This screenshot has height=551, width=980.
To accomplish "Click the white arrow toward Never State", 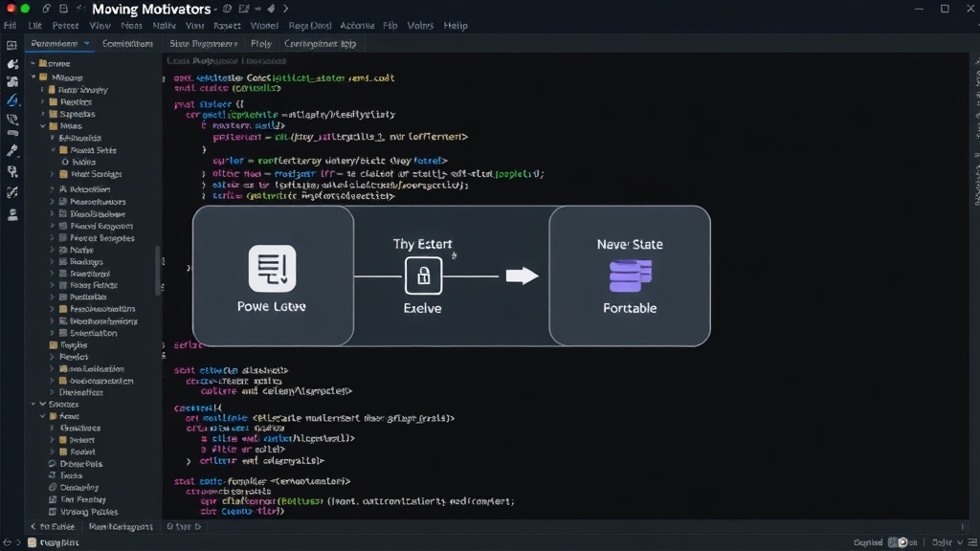I will pos(522,275).
